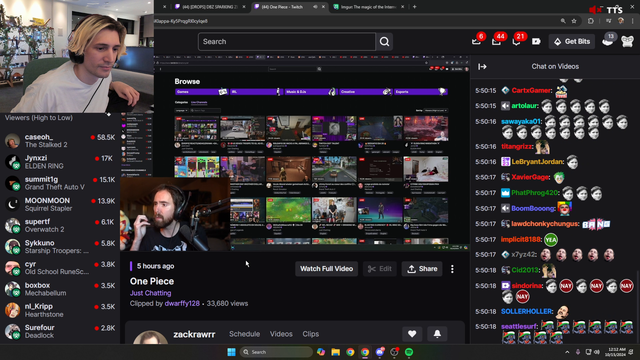This screenshot has width=640, height=360.
Task: Open the clip's three-dot more options menu
Action: coord(452,269)
